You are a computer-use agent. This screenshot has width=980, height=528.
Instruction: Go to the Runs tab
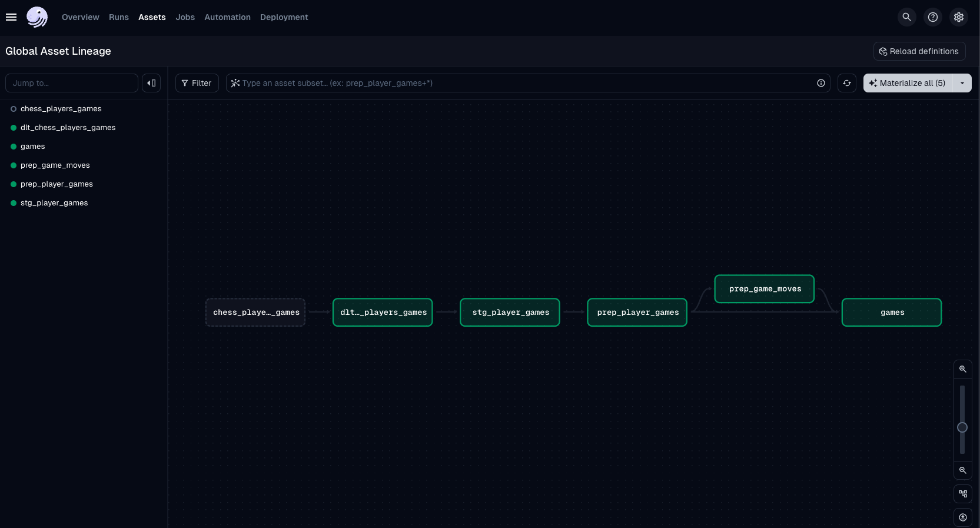pyautogui.click(x=119, y=17)
